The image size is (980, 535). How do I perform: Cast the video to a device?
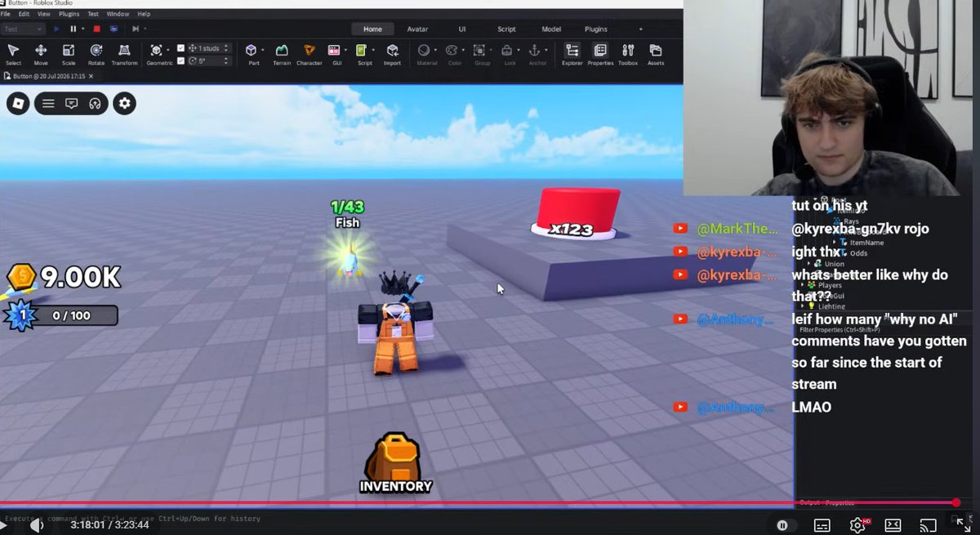point(928,525)
